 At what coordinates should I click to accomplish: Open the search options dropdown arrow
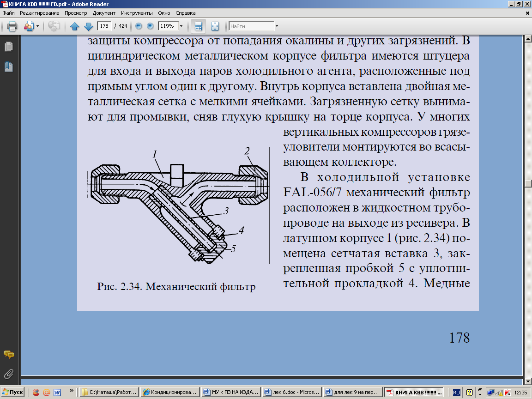click(277, 26)
